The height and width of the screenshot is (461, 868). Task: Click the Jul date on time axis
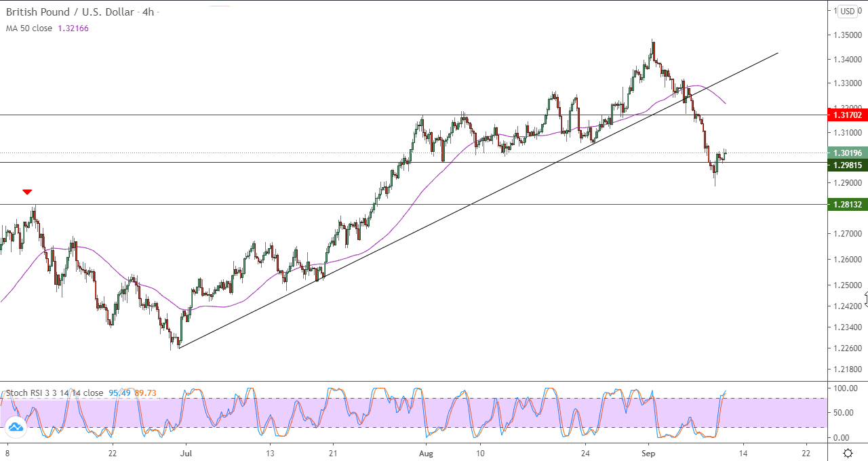click(x=184, y=453)
